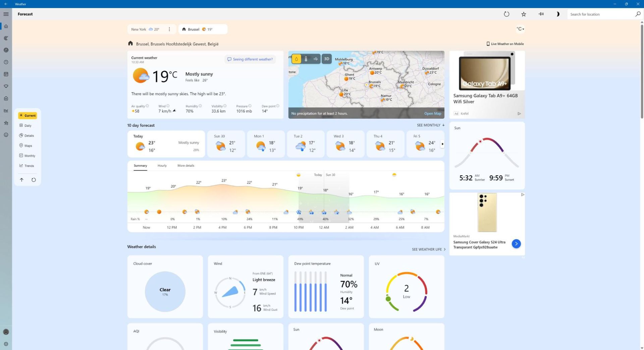Open New York location options menu
644x350 pixels.
(169, 30)
